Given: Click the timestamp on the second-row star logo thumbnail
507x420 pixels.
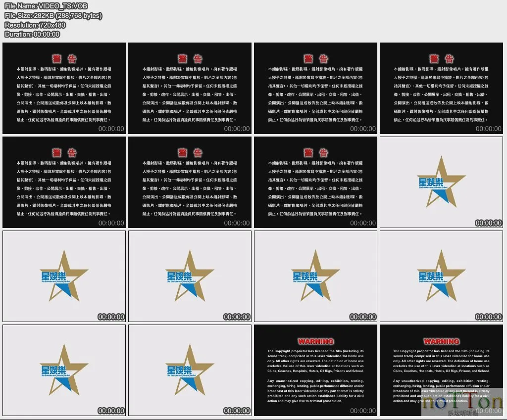Looking at the screenshot, I should [x=488, y=223].
